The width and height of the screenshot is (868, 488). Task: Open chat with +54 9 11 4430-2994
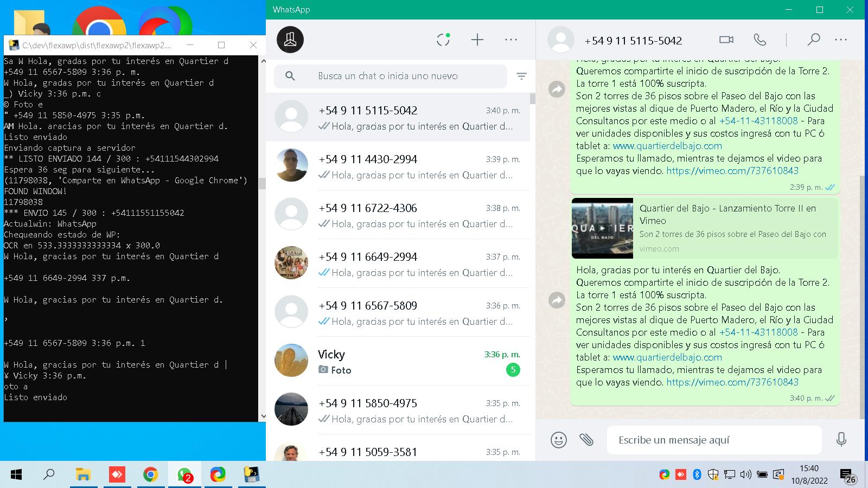[398, 166]
